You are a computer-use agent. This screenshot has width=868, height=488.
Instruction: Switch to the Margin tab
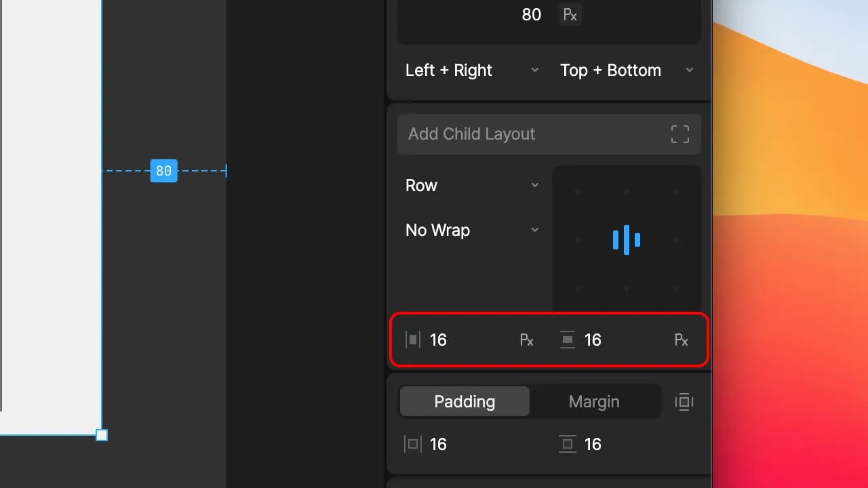(x=594, y=401)
